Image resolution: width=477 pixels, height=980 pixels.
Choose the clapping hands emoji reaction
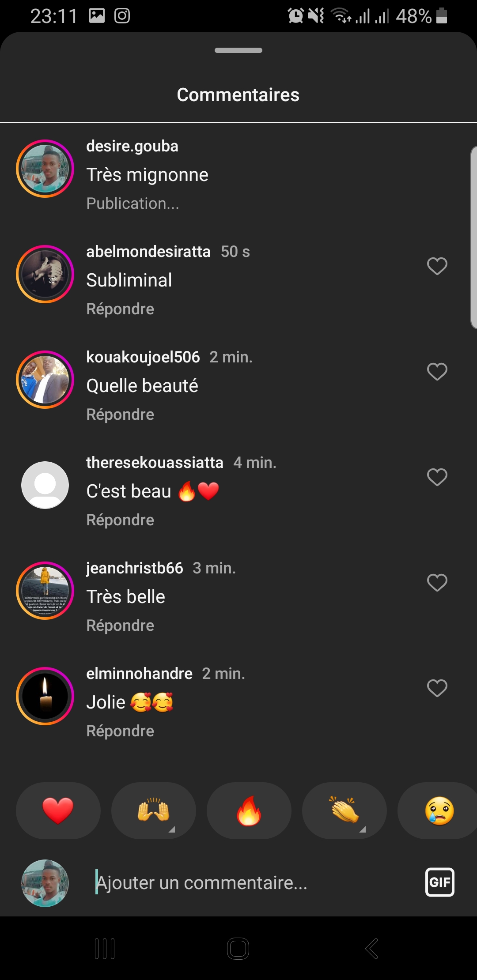coord(344,810)
